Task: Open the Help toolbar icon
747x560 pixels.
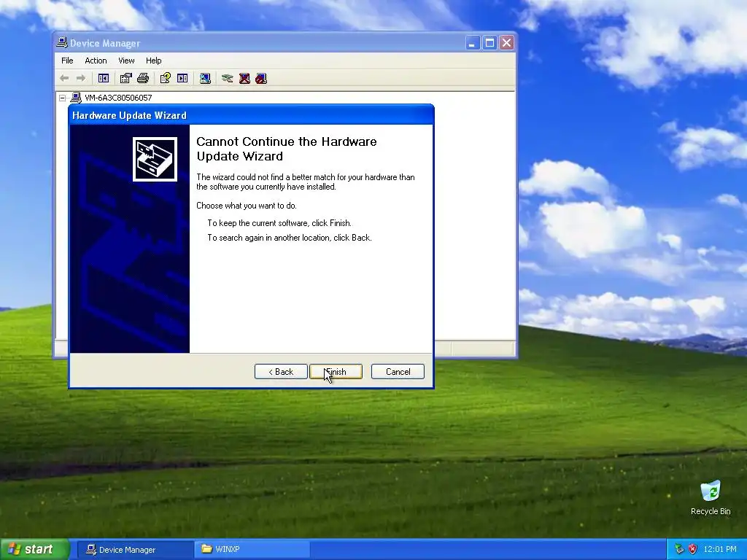Action: (166, 78)
